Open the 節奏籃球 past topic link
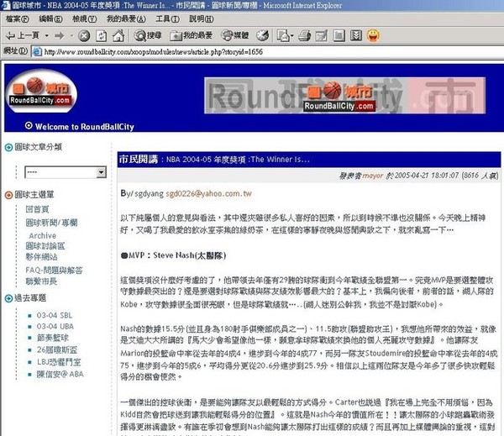The height and width of the screenshot is (436, 504). (53, 338)
